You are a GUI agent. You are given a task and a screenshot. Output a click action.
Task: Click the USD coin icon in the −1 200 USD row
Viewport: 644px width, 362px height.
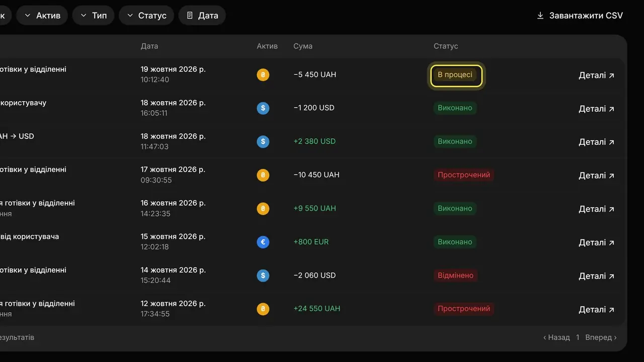coord(263,108)
